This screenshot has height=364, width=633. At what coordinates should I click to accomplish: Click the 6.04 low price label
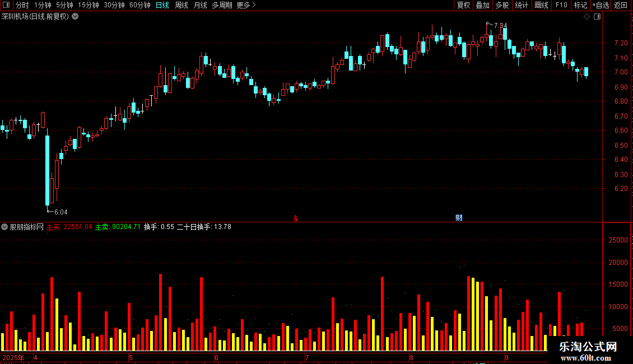pyautogui.click(x=61, y=212)
